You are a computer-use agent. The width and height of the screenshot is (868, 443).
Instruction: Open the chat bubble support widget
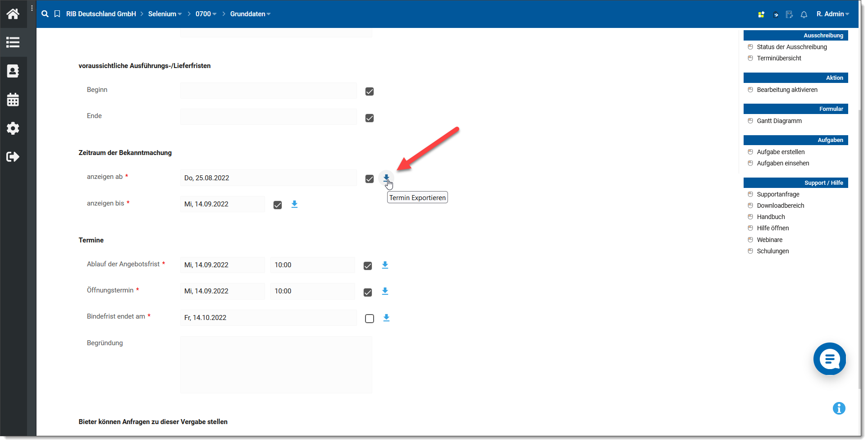(830, 359)
